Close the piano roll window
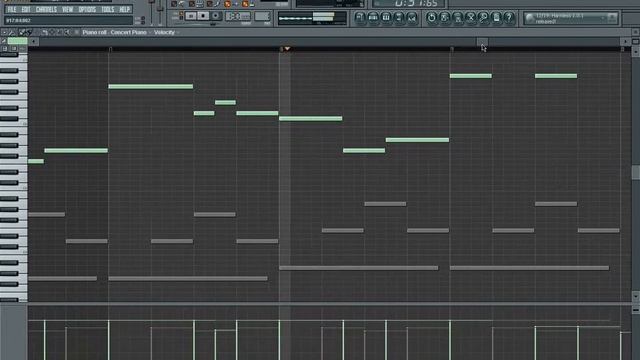 [x=636, y=32]
